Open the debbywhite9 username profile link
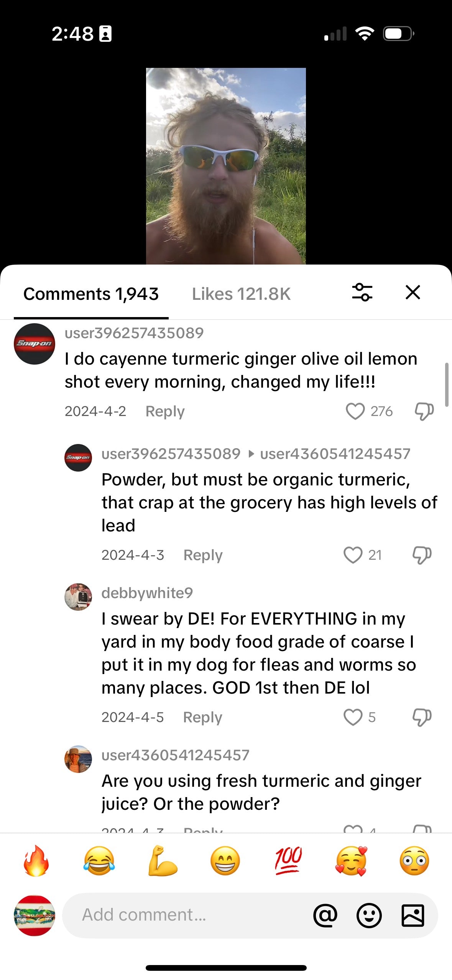The height and width of the screenshot is (980, 452). pyautogui.click(x=147, y=593)
